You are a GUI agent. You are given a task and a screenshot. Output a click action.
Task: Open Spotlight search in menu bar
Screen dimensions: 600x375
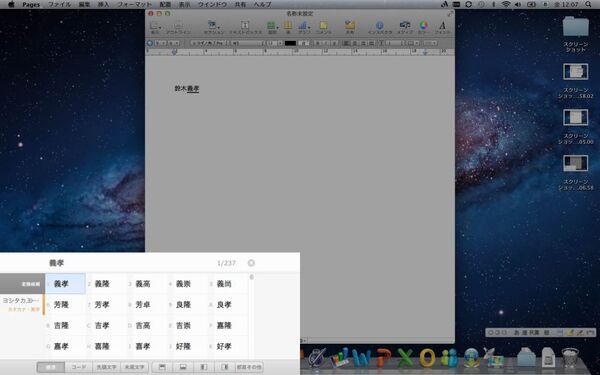(x=588, y=4)
